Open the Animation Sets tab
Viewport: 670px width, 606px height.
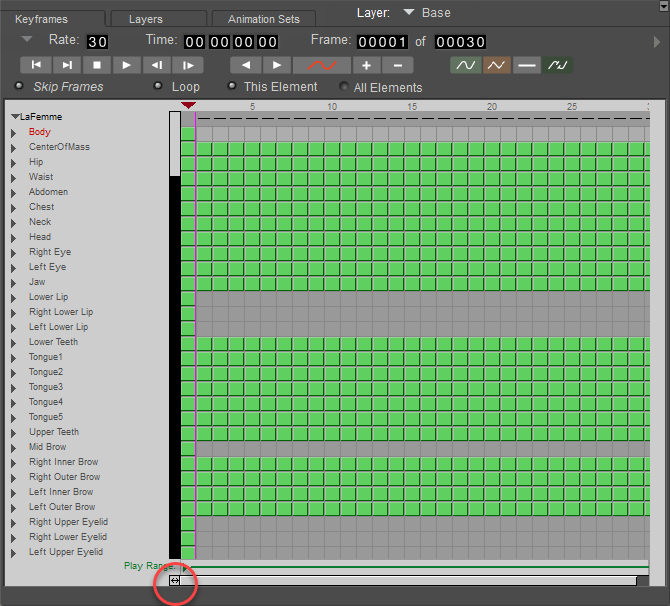[262, 19]
